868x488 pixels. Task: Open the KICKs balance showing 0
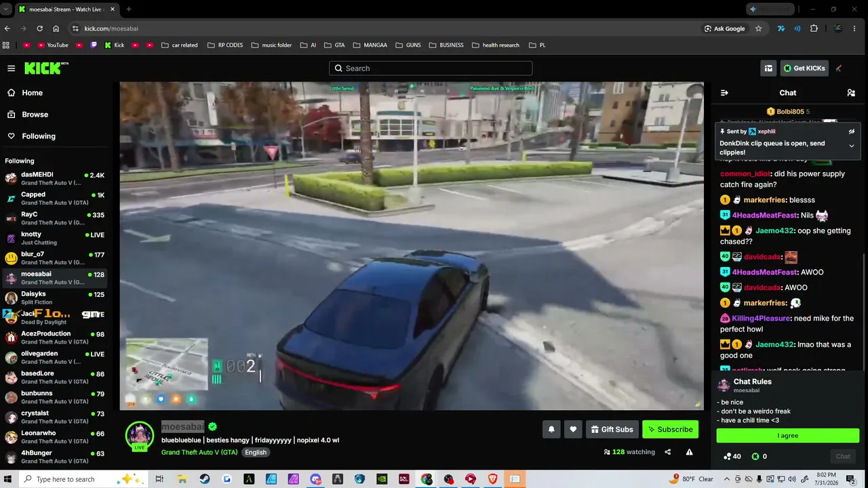click(759, 456)
